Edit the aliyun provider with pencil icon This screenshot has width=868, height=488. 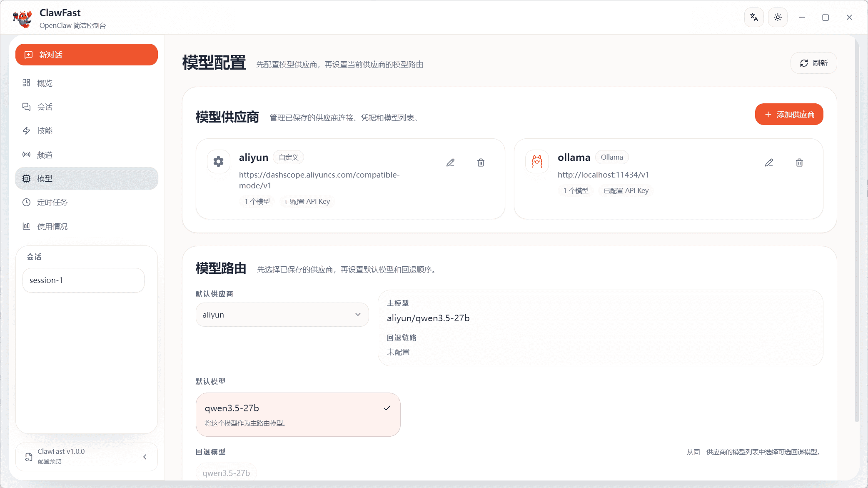click(x=450, y=162)
